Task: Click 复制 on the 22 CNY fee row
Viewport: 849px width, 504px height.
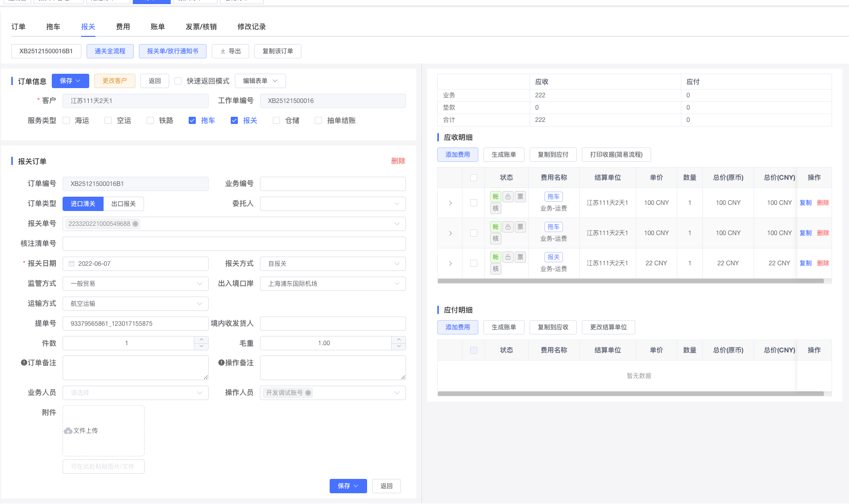Action: [x=805, y=263]
